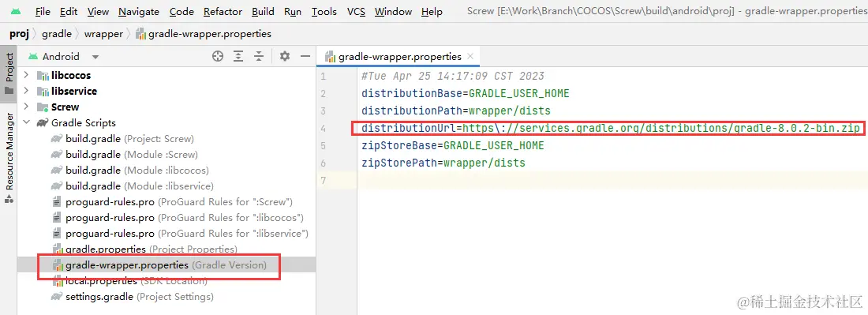Open the View menu
Screen dimensions: 868x315
click(98, 11)
